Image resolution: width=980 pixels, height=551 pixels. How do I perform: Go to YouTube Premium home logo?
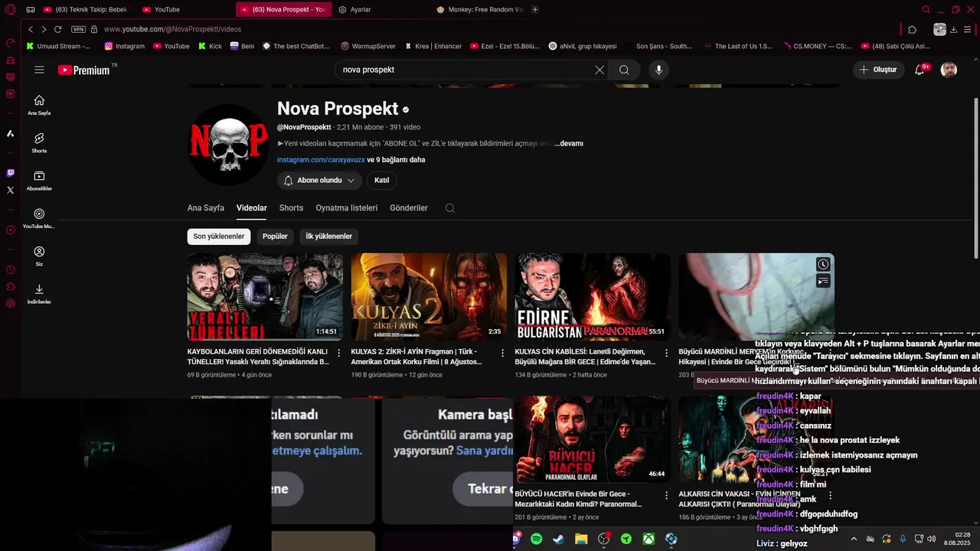pyautogui.click(x=83, y=70)
